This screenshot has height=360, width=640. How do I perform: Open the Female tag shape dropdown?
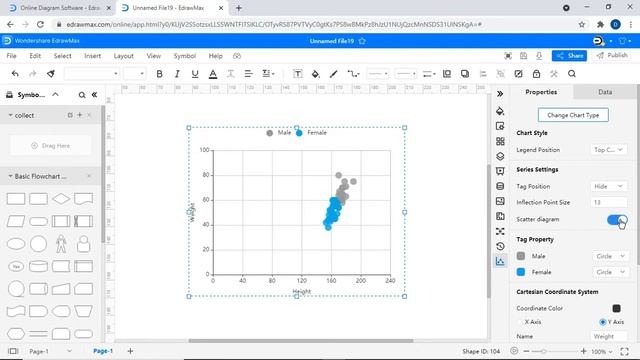(610, 272)
